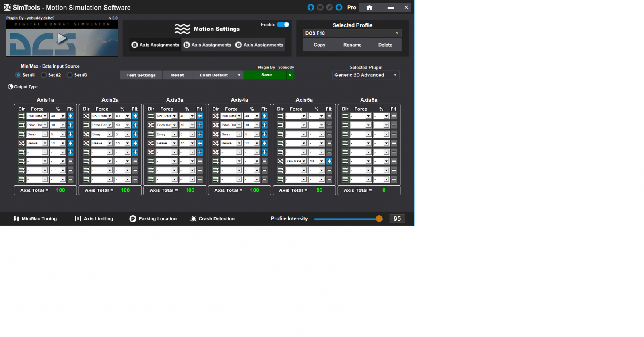644x337 pixels.
Task: Open filter settings for Axis2a Sway row
Action: tap(135, 134)
